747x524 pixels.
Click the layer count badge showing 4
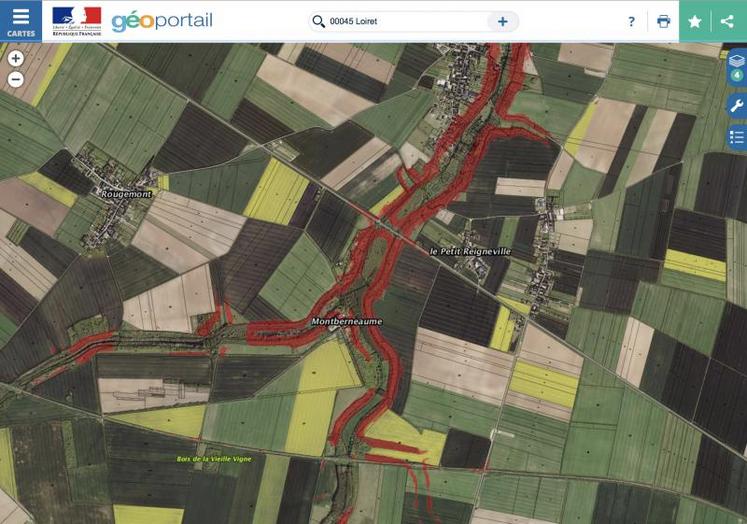737,75
